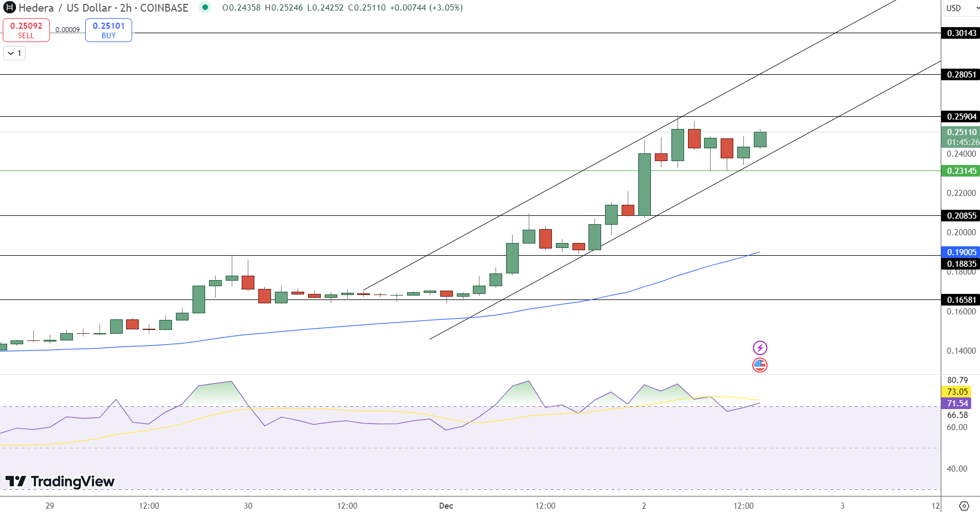Image resolution: width=980 pixels, height=512 pixels.
Task: Click the 0.18835 price level label
Action: point(961,264)
